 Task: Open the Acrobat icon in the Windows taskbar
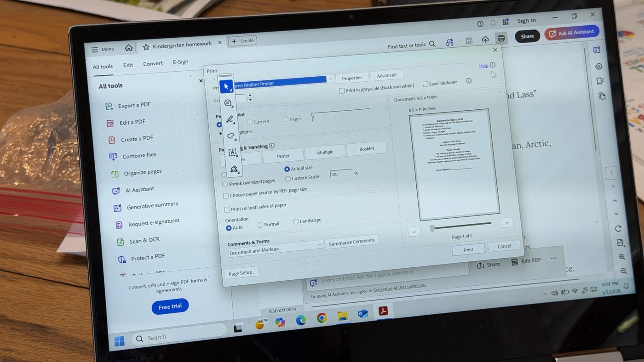pyautogui.click(x=383, y=311)
